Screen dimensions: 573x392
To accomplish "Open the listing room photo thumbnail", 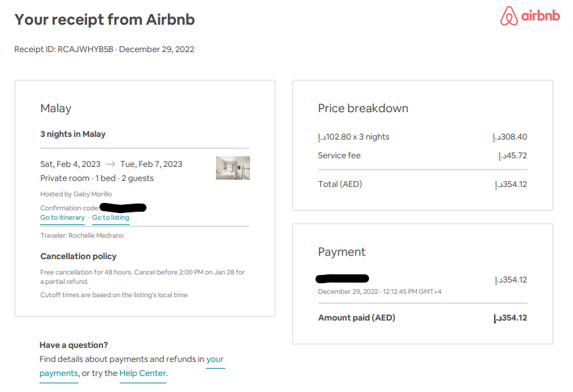I will (233, 168).
